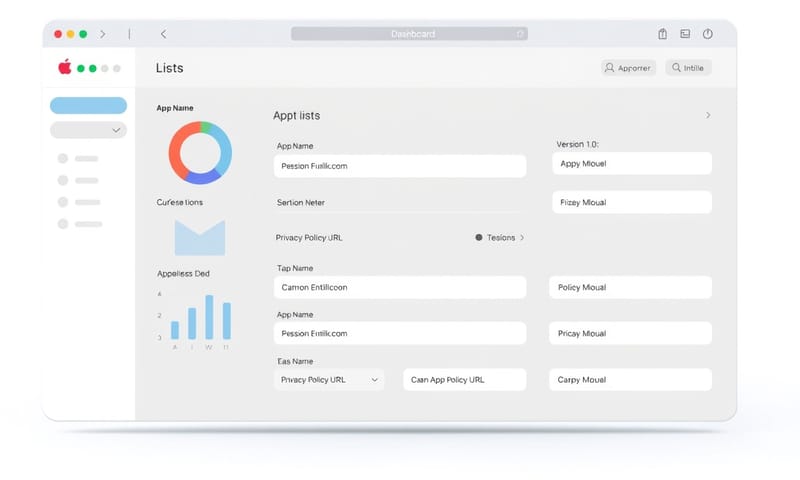Click the Dashboard address bar
This screenshot has height=480, width=800.
click(x=409, y=34)
